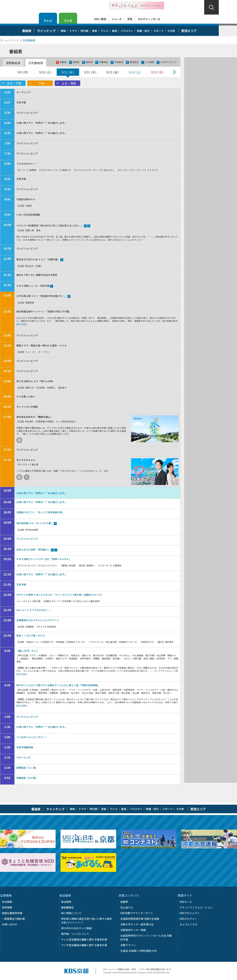Click the 手話放送 legend icon
This screenshot has width=237, height=980.
coord(112,62)
